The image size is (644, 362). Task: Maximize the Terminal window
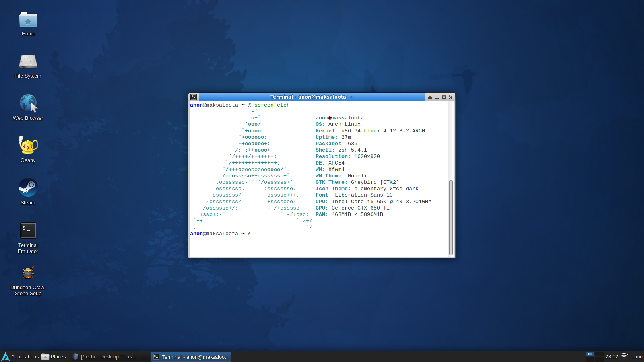coord(444,97)
